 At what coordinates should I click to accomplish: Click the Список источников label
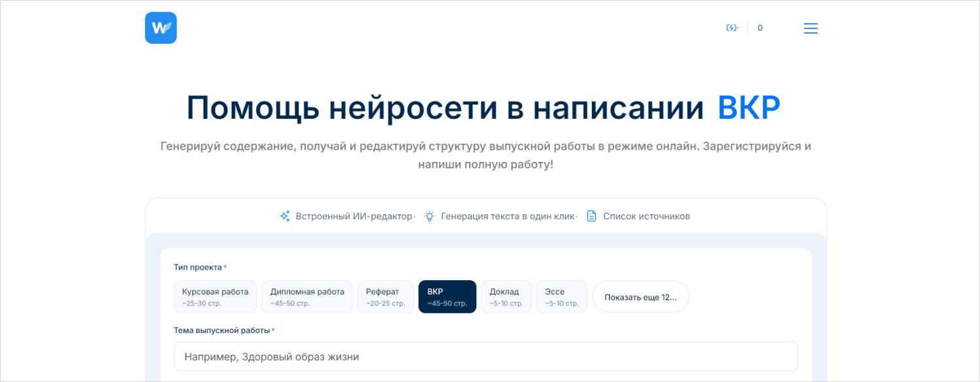pos(646,216)
